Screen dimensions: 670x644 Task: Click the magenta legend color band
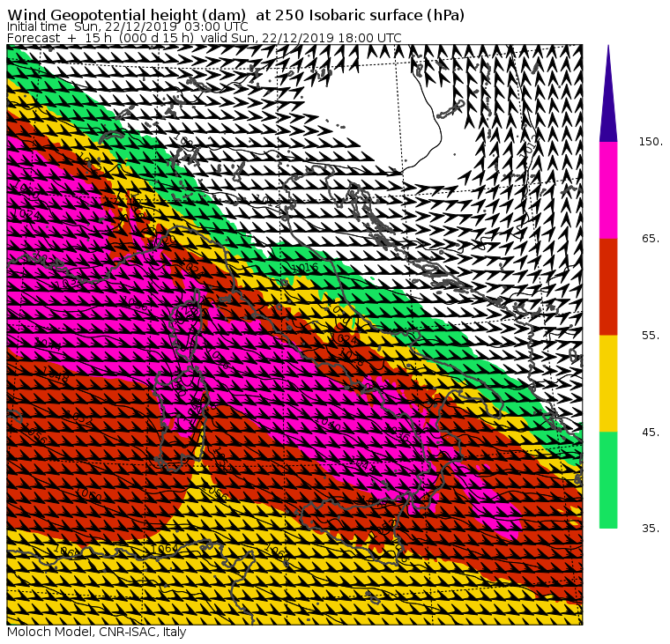click(x=608, y=190)
